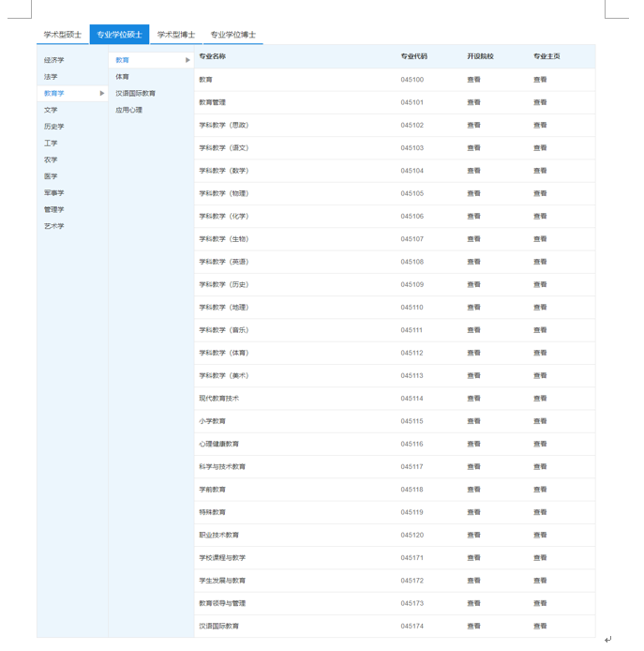Click the 现代教育技术 major name

(x=218, y=399)
